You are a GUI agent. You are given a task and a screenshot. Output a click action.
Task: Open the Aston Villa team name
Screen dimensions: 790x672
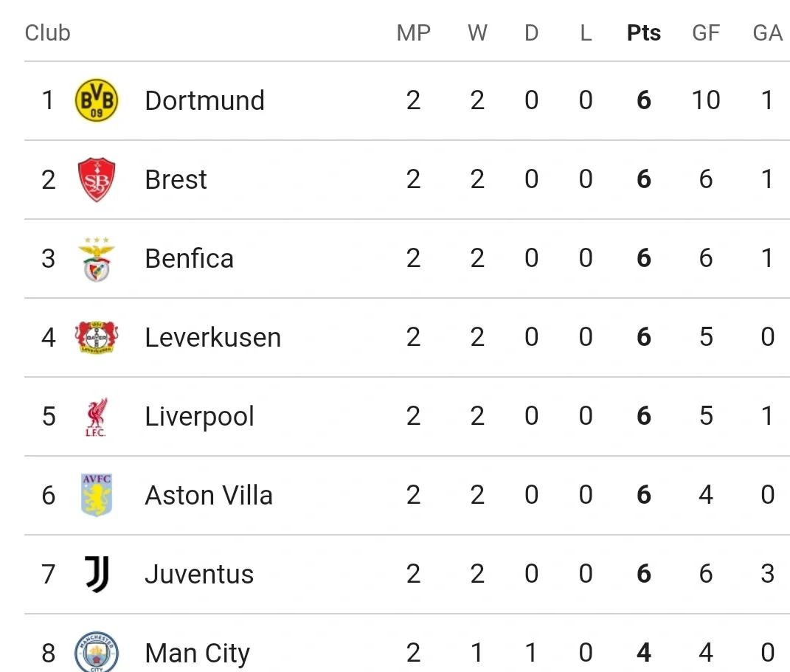click(x=209, y=496)
